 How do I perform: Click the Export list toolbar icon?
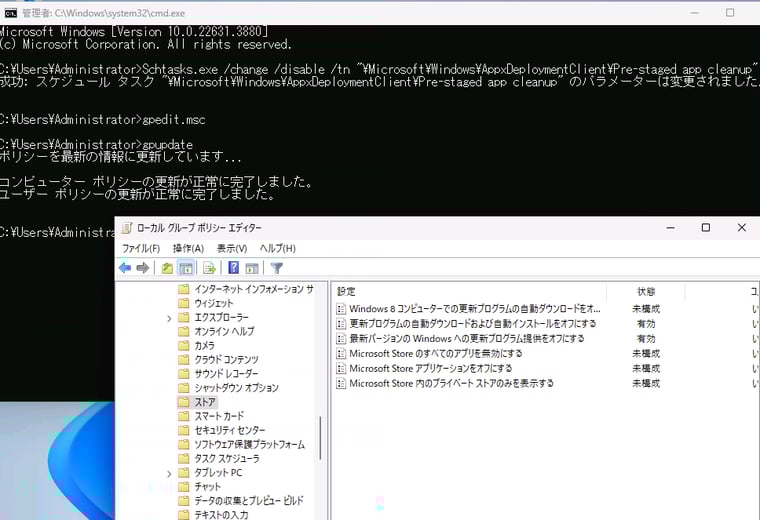tap(209, 268)
